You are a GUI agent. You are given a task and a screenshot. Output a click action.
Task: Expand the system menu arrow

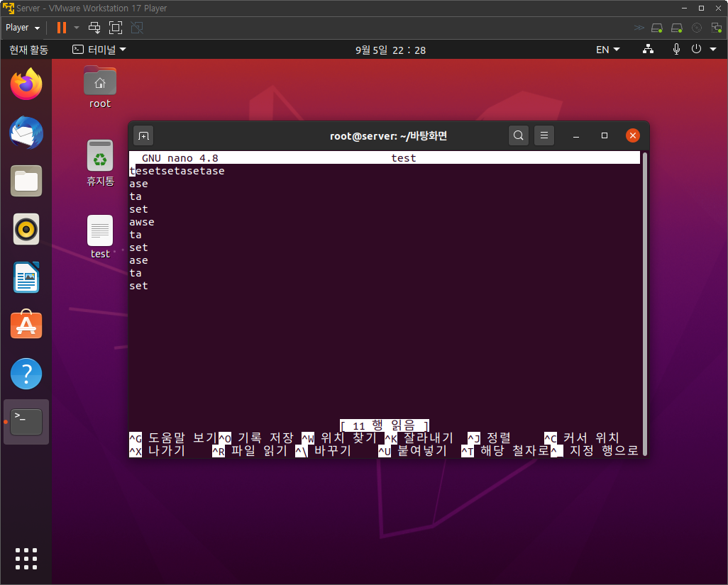[713, 49]
